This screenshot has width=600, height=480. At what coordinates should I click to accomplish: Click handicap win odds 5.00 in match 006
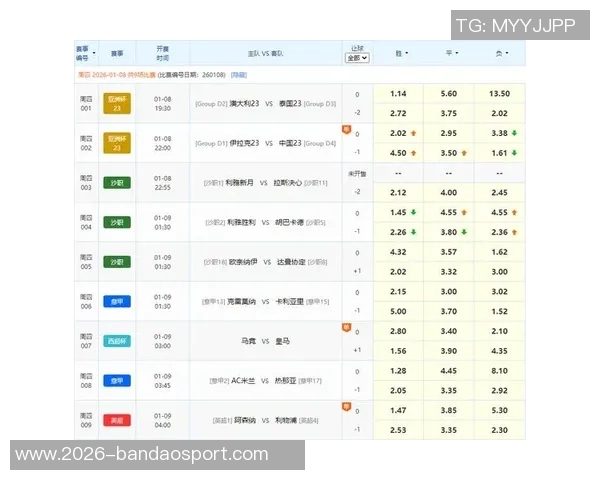(398, 312)
